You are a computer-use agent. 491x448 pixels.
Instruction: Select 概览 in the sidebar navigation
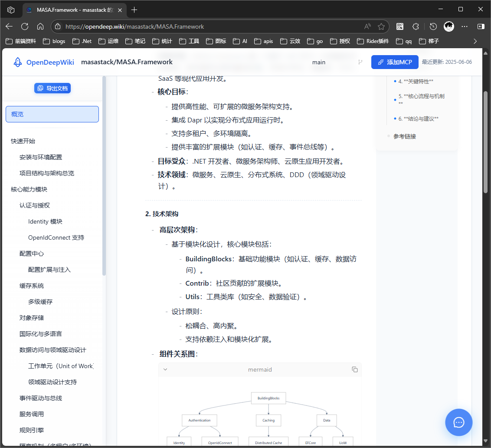point(52,114)
